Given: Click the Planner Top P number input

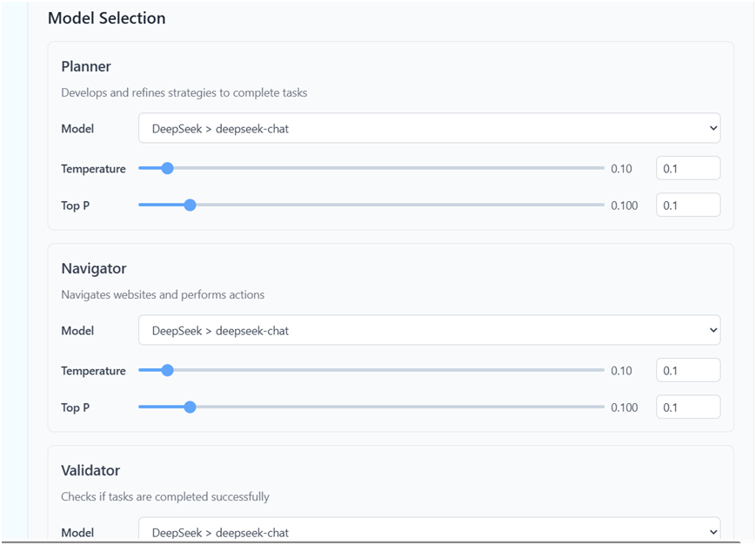Looking at the screenshot, I should click(x=688, y=205).
